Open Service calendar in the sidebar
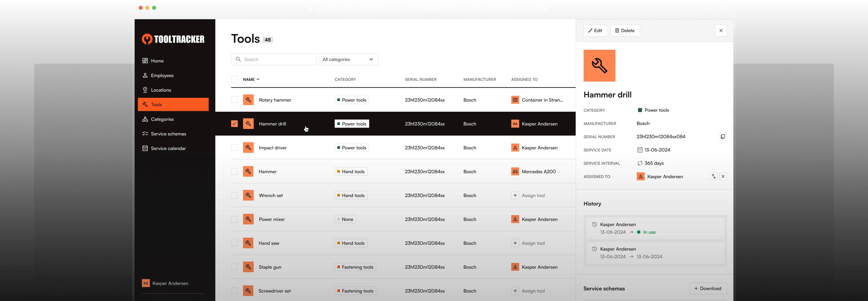Screen dimensions: 868x301 pos(168,148)
